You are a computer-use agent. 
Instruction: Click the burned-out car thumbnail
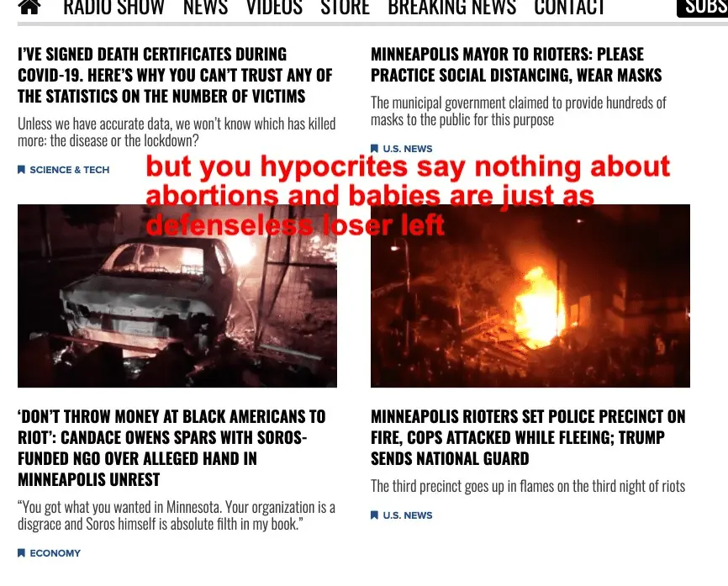coord(177,296)
